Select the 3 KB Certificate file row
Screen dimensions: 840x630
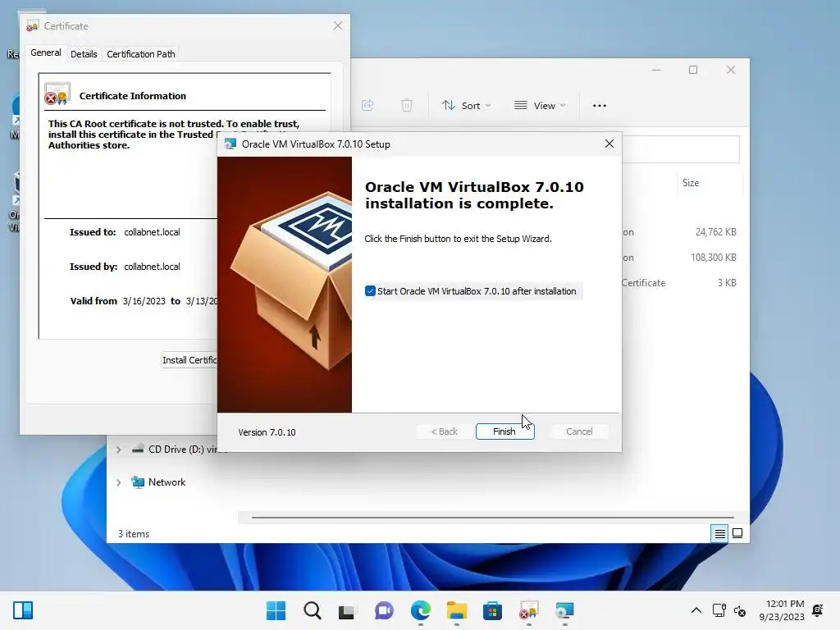coord(680,282)
